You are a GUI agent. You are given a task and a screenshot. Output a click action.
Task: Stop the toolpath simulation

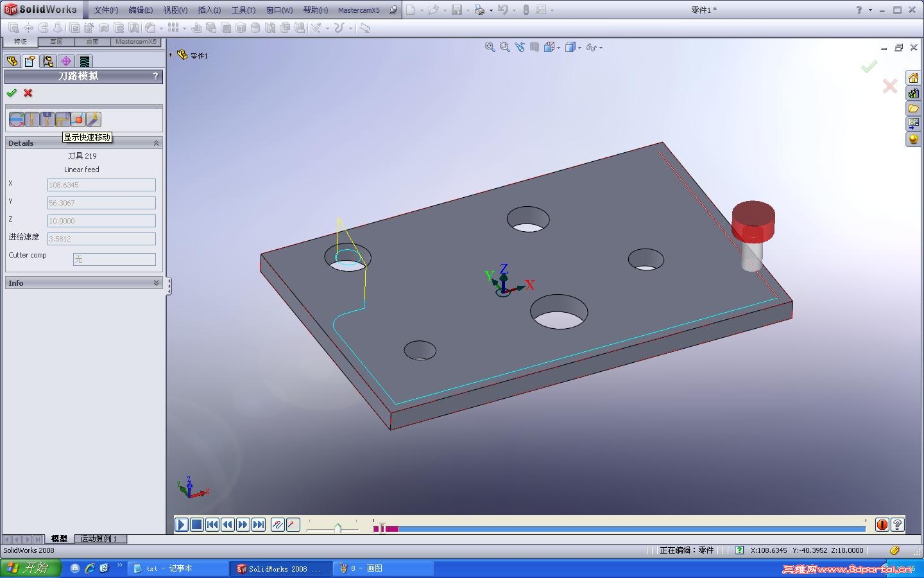coord(197,525)
